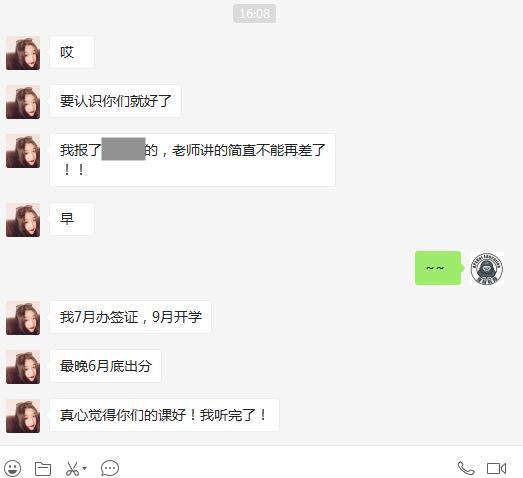The width and height of the screenshot is (523, 478).
Task: Select the scissors screenshot tool
Action: click(x=72, y=468)
